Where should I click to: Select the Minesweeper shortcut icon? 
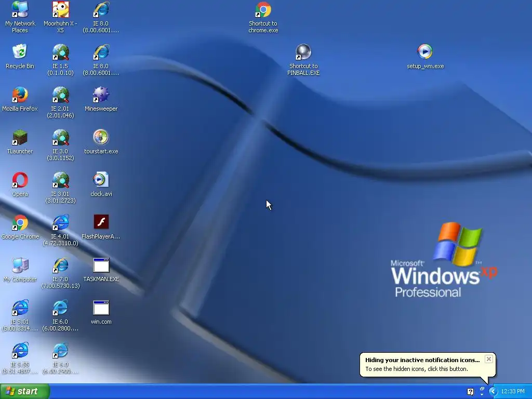[101, 95]
